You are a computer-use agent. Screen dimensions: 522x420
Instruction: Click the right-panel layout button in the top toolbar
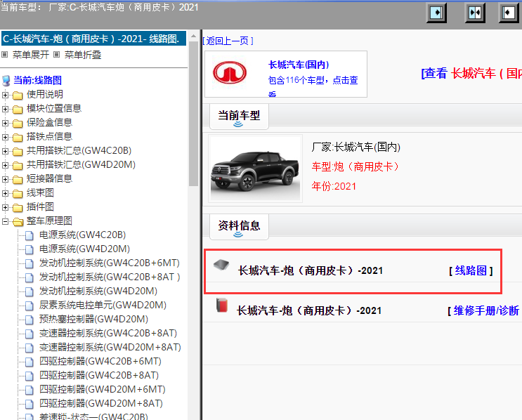509,13
